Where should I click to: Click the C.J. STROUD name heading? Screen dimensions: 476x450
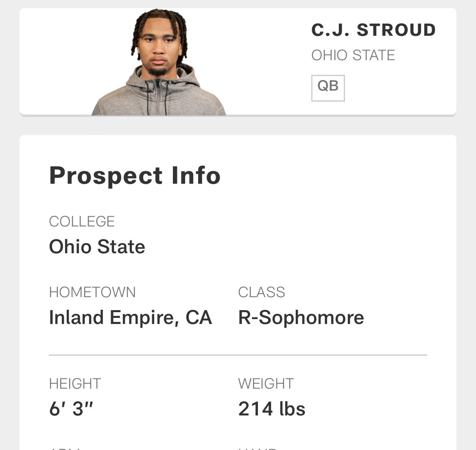tap(374, 30)
